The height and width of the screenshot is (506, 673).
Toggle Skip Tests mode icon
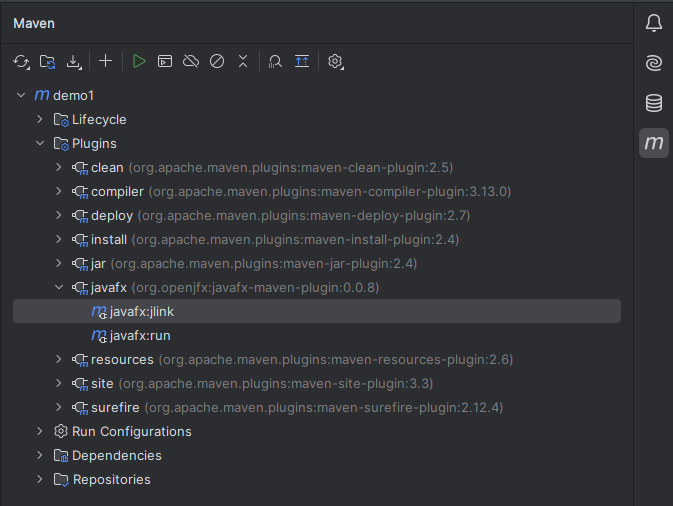[x=217, y=61]
